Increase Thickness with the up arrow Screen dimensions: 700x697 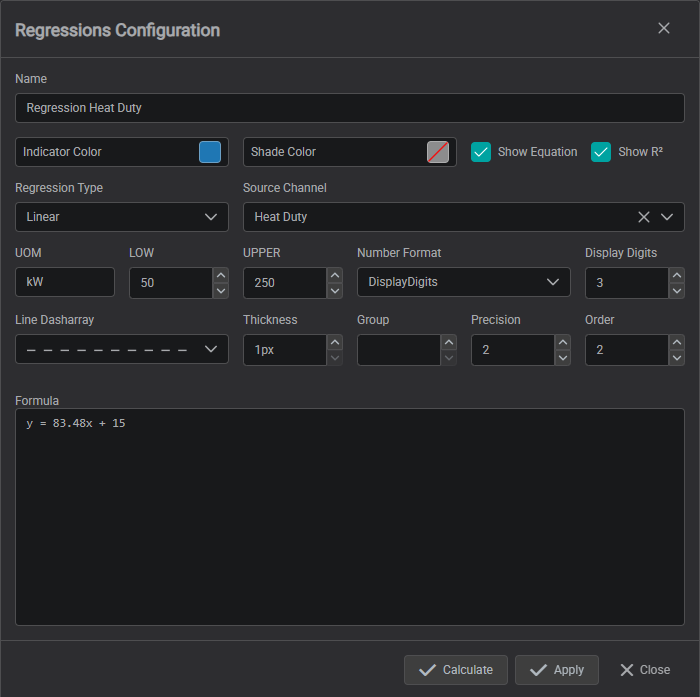(335, 342)
